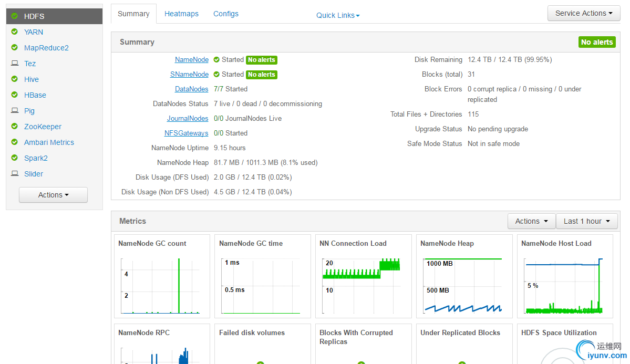
Task: Open the Slider service
Action: coord(33,174)
